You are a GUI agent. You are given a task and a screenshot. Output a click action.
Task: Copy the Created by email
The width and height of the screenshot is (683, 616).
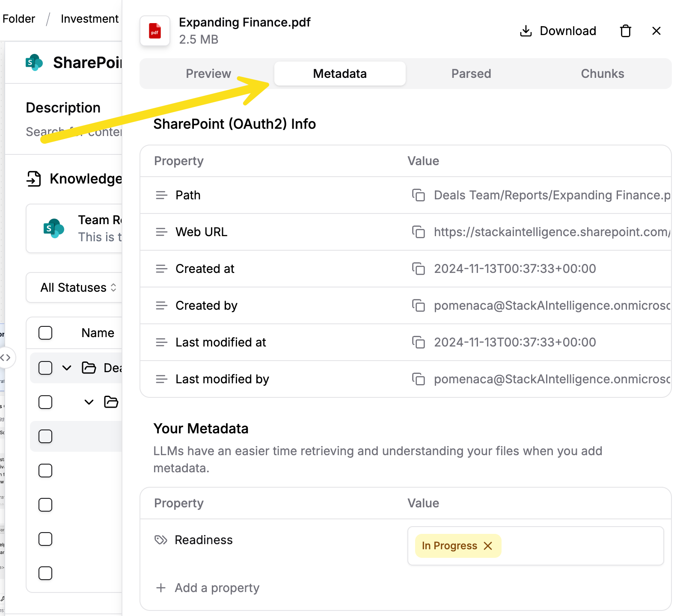[x=418, y=305]
